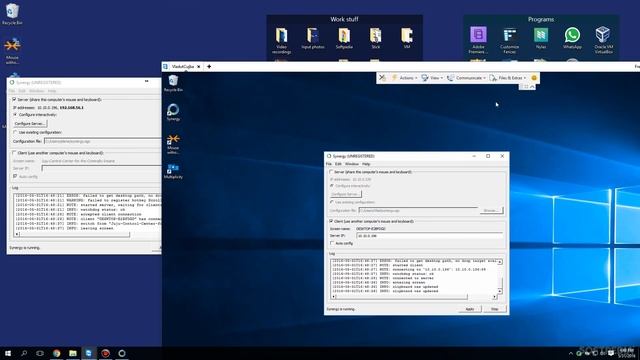Click Browse in the remote Synergy window

(491, 211)
